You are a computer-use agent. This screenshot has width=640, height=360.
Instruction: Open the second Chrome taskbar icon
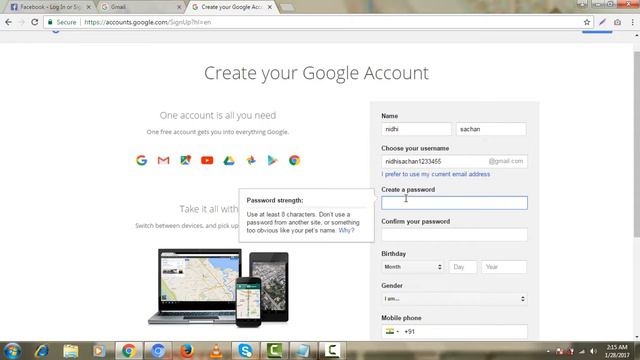point(158,351)
